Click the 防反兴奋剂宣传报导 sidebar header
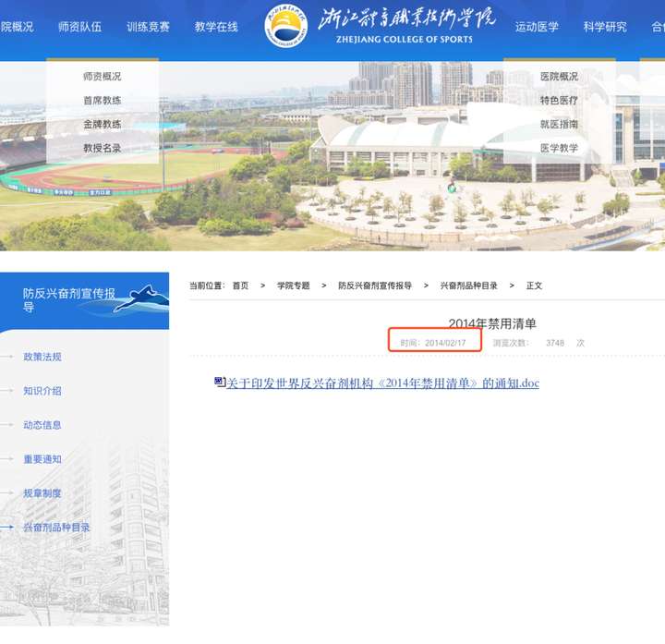 click(x=68, y=300)
